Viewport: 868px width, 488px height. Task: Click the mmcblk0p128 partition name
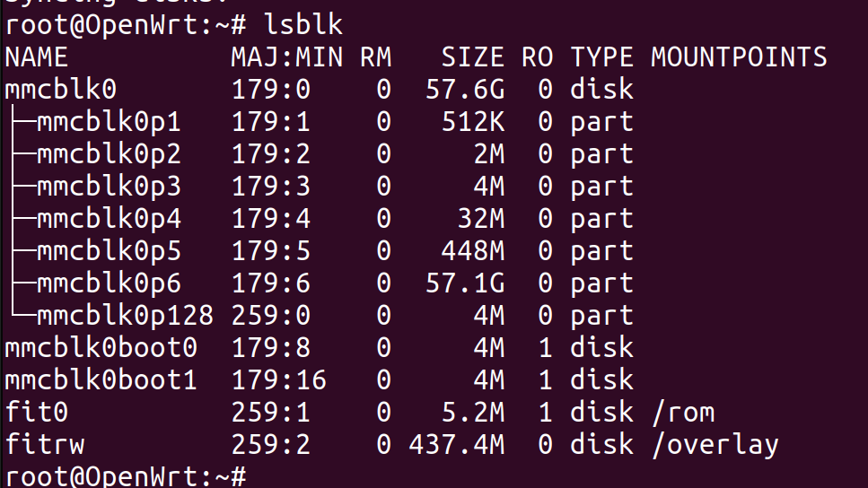click(x=125, y=316)
